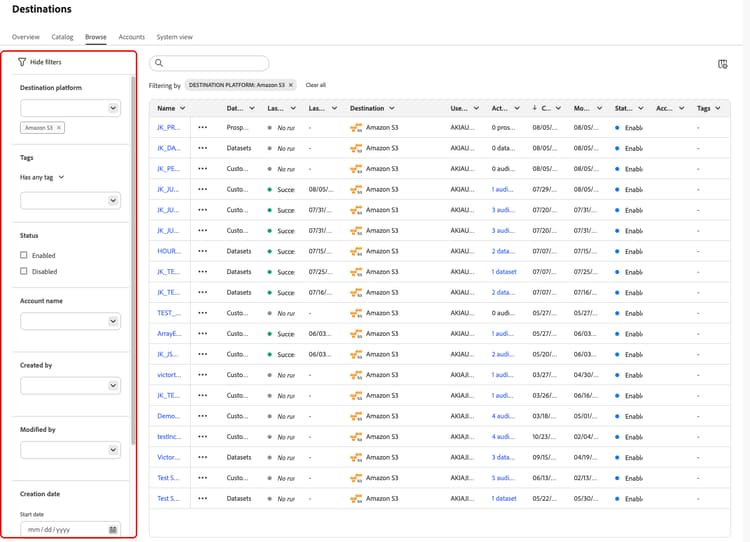This screenshot has height=542, width=750.
Task: Expand the Stat column header menu
Action: [640, 108]
